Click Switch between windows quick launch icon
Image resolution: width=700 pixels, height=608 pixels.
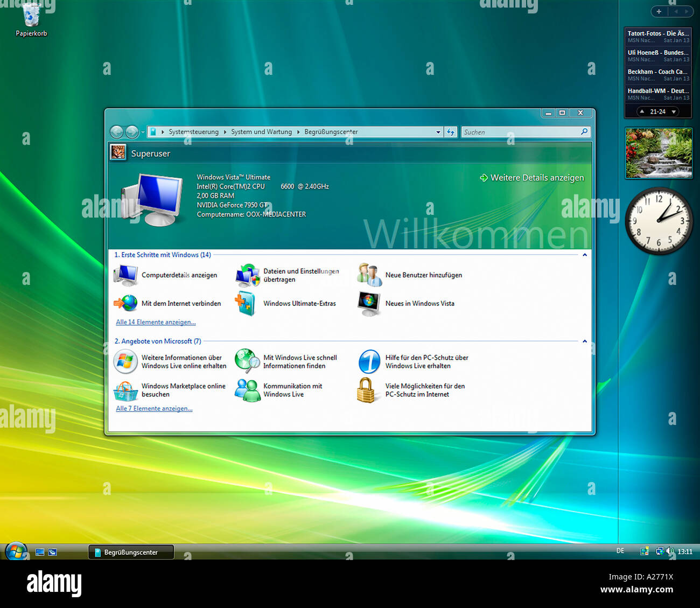52,552
